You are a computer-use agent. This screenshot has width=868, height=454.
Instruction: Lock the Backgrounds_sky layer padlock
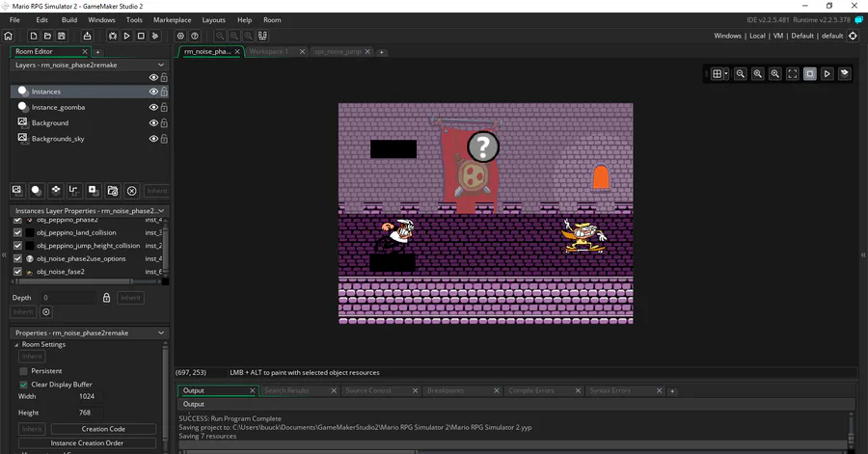pos(164,139)
